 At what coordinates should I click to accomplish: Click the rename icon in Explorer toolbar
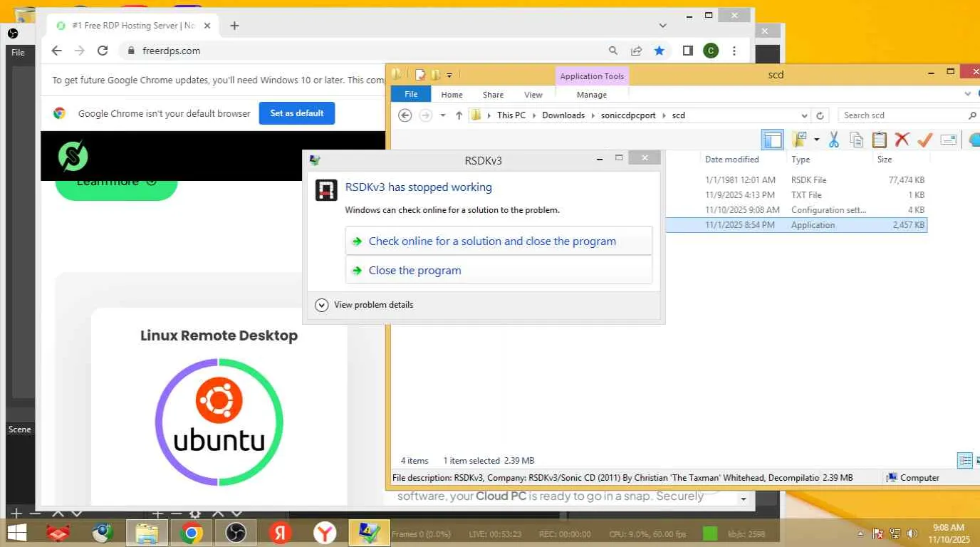(948, 140)
